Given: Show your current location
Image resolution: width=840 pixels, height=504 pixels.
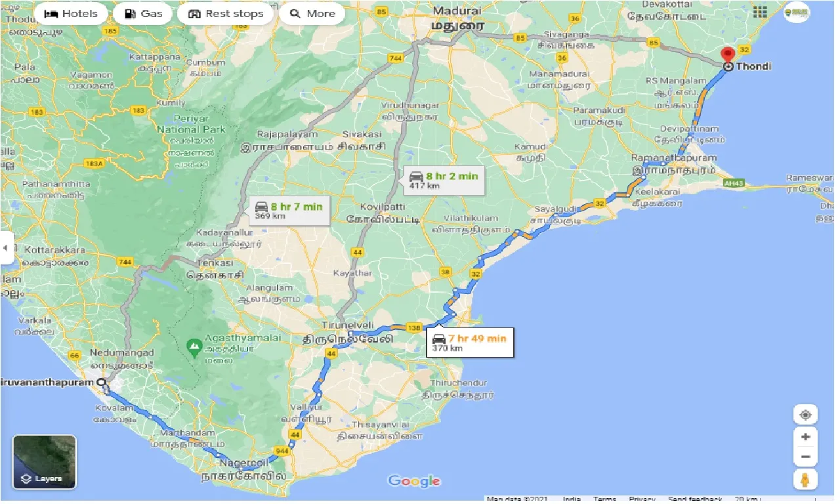Looking at the screenshot, I should pyautogui.click(x=805, y=415).
